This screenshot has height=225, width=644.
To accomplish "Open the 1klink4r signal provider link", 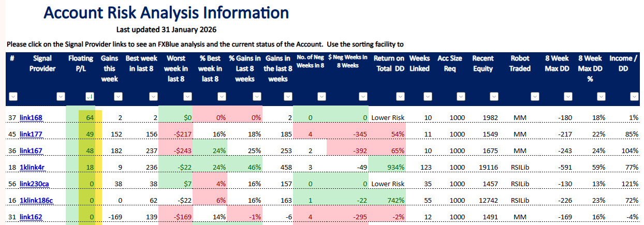I will [33, 167].
